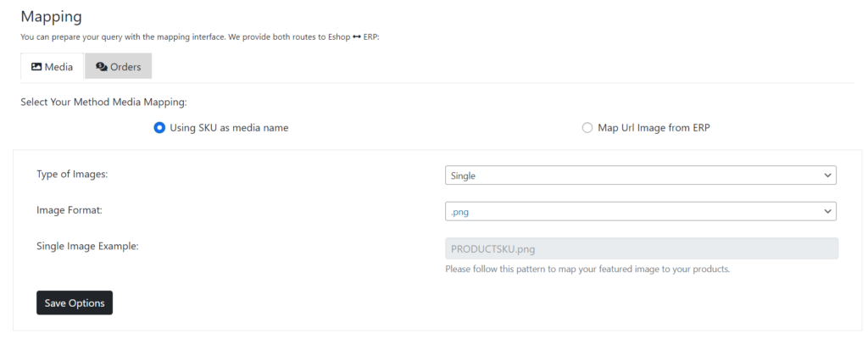Click the chevron arrow of Type of Images
Viewport: 868px width, 339px height.
point(827,175)
